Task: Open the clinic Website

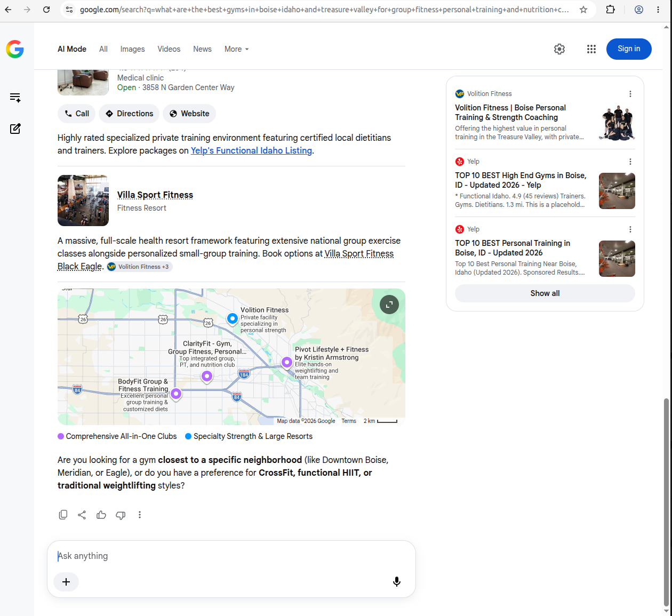Action: [189, 114]
